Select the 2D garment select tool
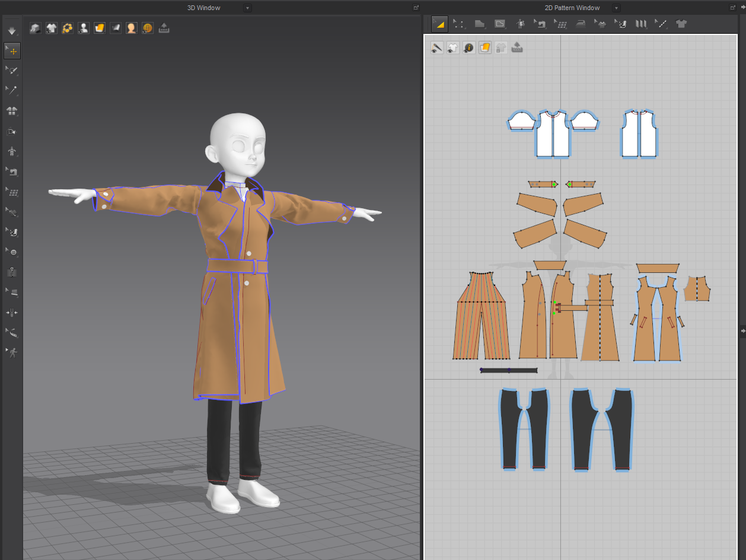746x560 pixels. [601, 24]
